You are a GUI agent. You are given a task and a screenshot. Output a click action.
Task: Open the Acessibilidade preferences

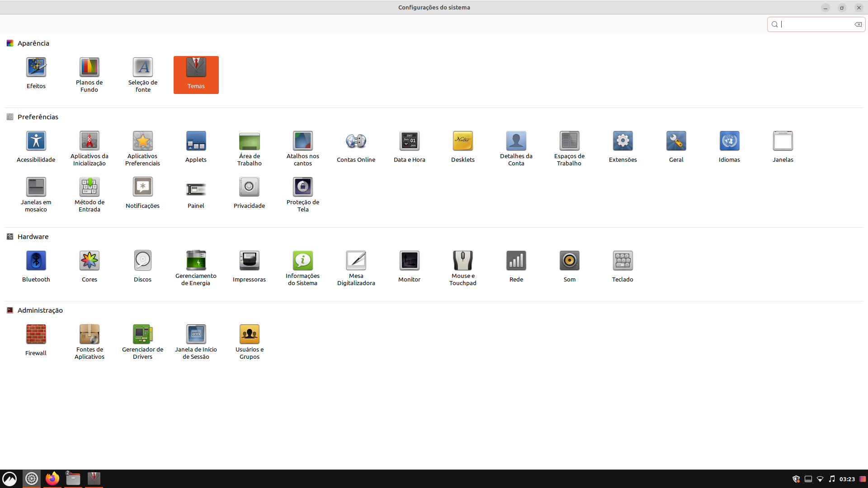36,146
